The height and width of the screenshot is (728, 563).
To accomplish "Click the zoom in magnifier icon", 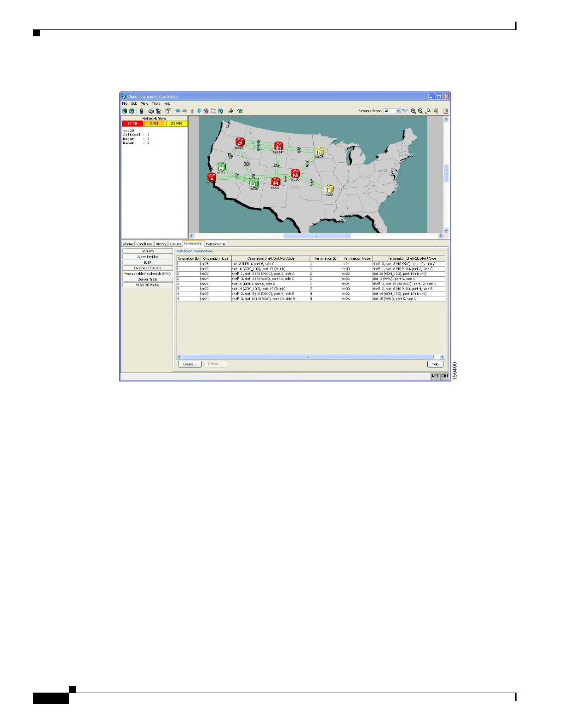I will tap(414, 111).
